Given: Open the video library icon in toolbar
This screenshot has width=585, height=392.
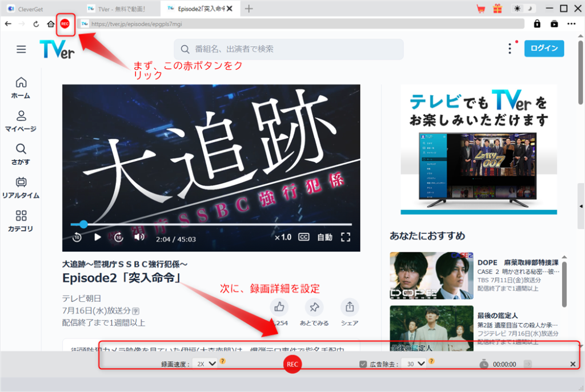Looking at the screenshot, I should pos(554,24).
